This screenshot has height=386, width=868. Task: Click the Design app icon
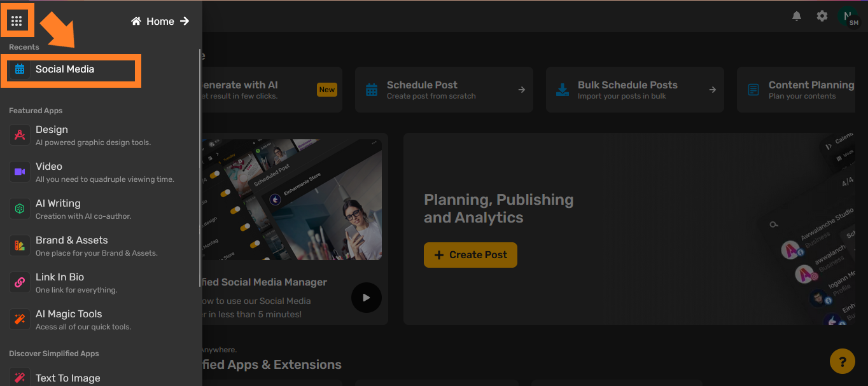[x=20, y=135]
